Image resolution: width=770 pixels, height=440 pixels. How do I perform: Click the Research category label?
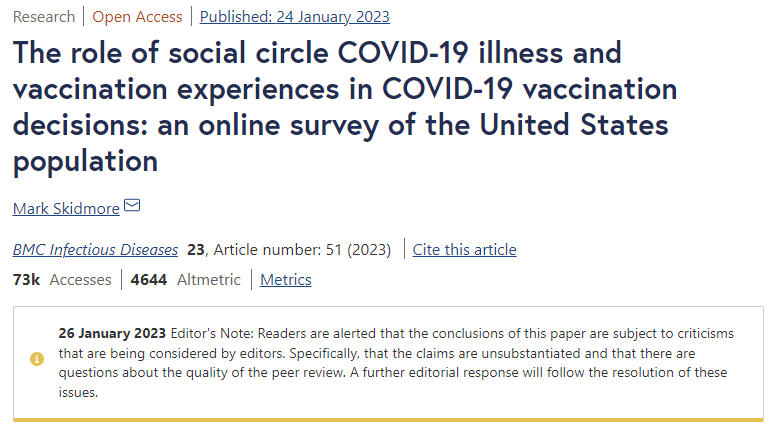44,16
